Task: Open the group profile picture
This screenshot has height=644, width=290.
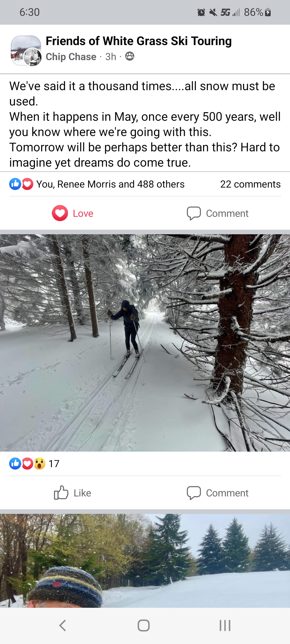Action: [x=26, y=50]
